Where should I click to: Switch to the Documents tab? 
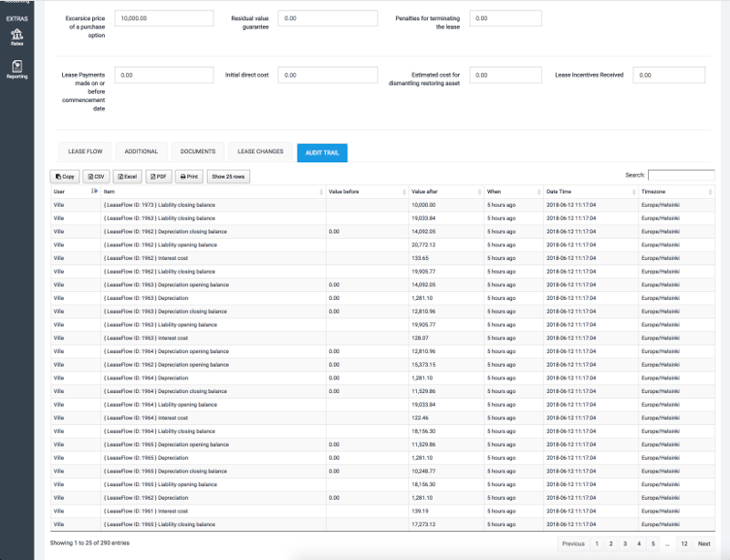click(198, 151)
